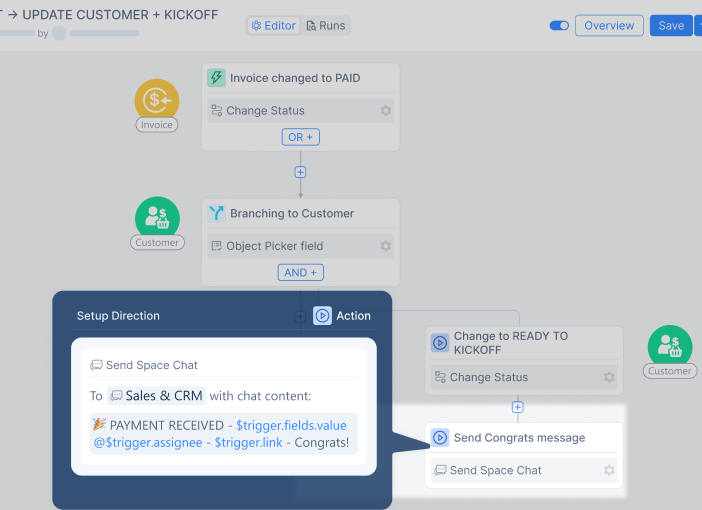Click the Branching to Customer fork icon
The width and height of the screenshot is (702, 510).
tap(216, 213)
